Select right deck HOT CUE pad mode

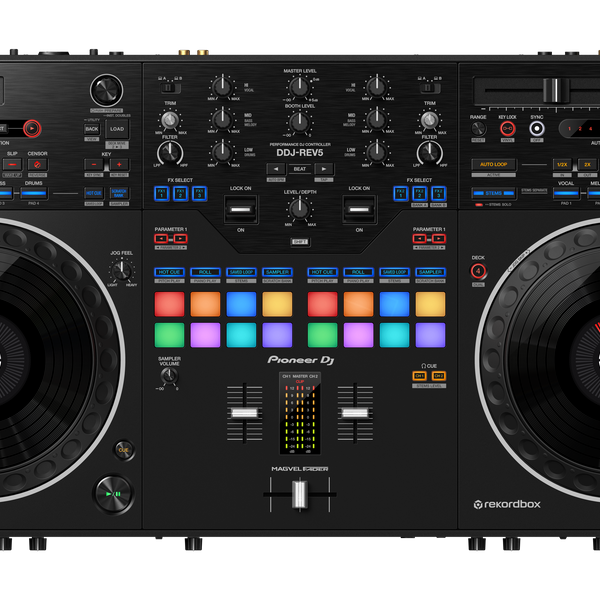[323, 272]
